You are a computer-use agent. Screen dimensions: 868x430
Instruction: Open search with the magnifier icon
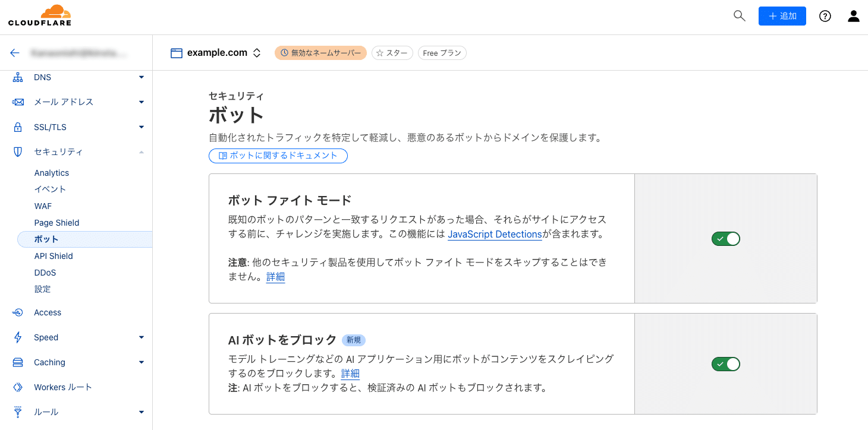click(x=739, y=16)
